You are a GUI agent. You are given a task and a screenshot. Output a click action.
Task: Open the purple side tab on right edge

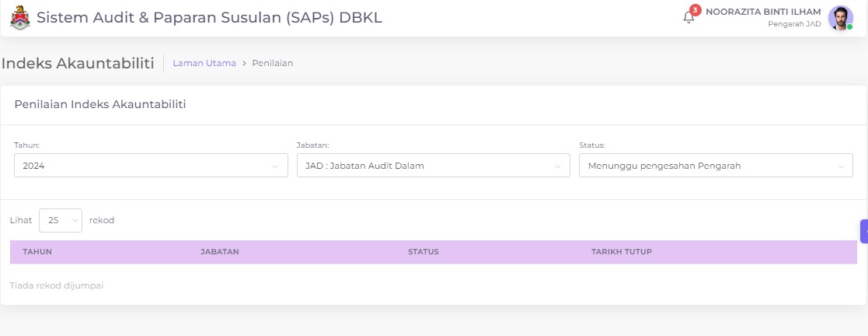pos(863,231)
